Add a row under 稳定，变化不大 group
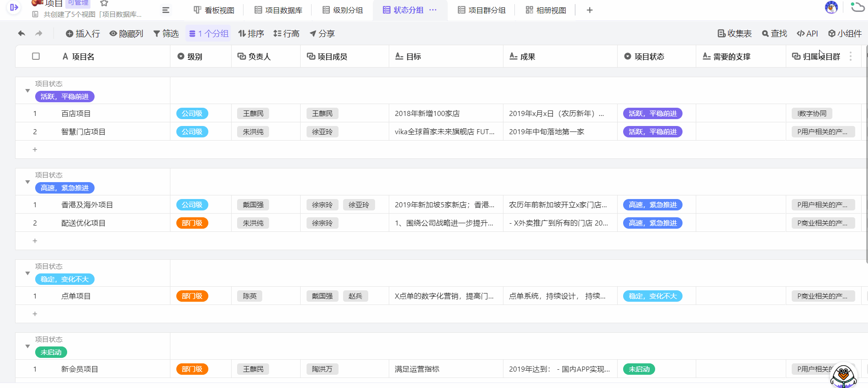The width and height of the screenshot is (868, 388). tap(35, 314)
